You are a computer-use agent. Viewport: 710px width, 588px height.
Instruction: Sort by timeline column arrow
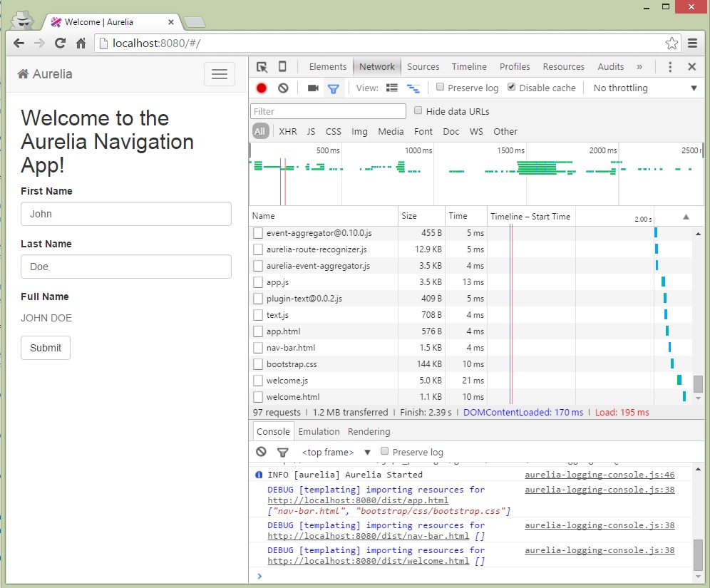(x=686, y=217)
